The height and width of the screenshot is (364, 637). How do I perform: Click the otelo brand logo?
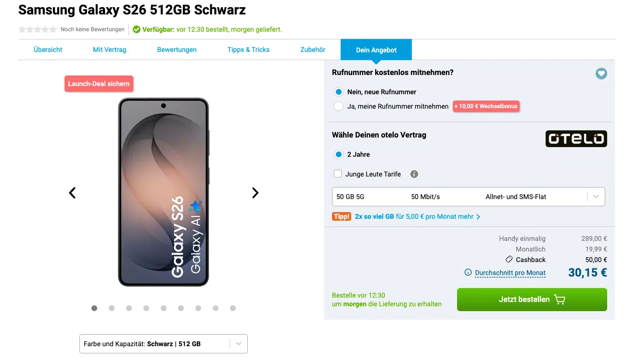(x=576, y=138)
